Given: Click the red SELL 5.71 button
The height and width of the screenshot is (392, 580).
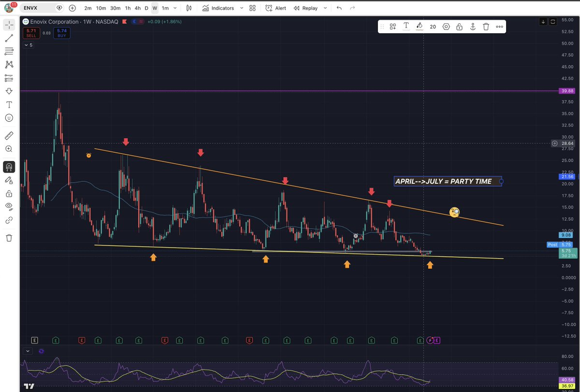Looking at the screenshot, I should (x=31, y=33).
